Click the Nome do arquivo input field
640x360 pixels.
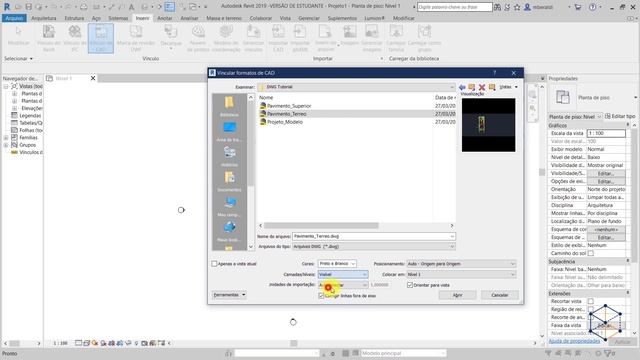373,236
